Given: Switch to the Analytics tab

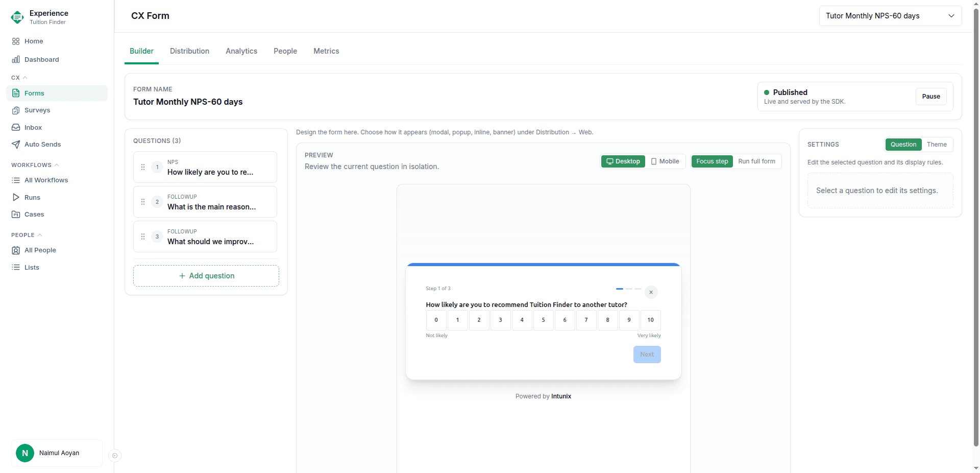Looking at the screenshot, I should [241, 51].
